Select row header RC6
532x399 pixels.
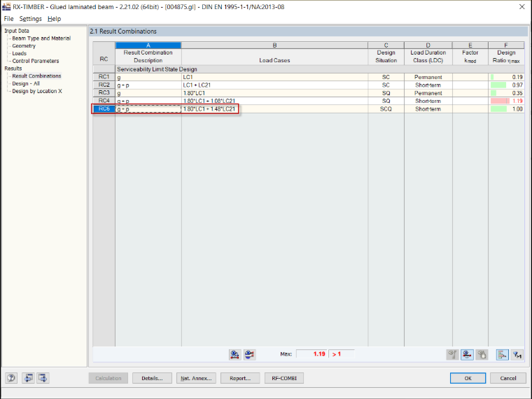104,108
